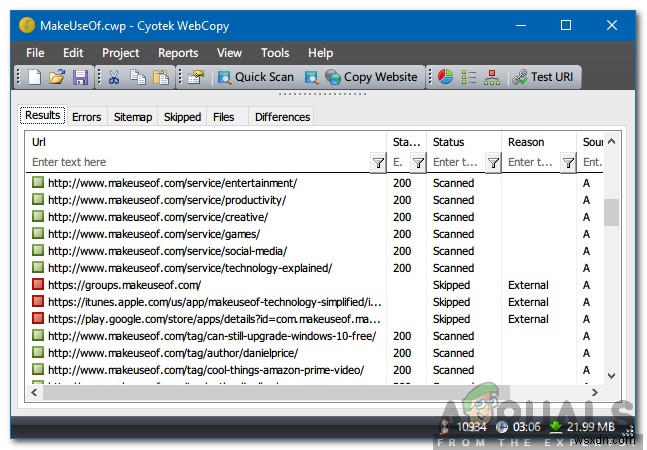
Task: Open the Tools menu
Action: point(275,53)
